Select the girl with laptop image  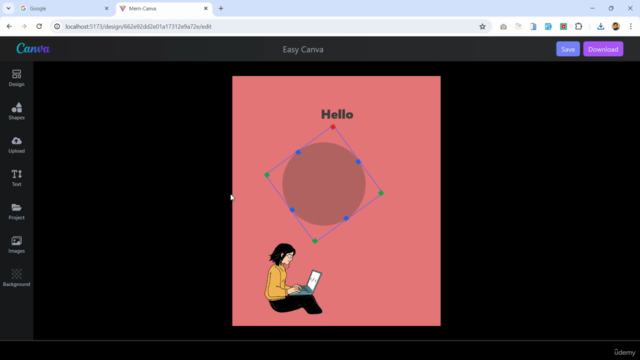(x=294, y=279)
